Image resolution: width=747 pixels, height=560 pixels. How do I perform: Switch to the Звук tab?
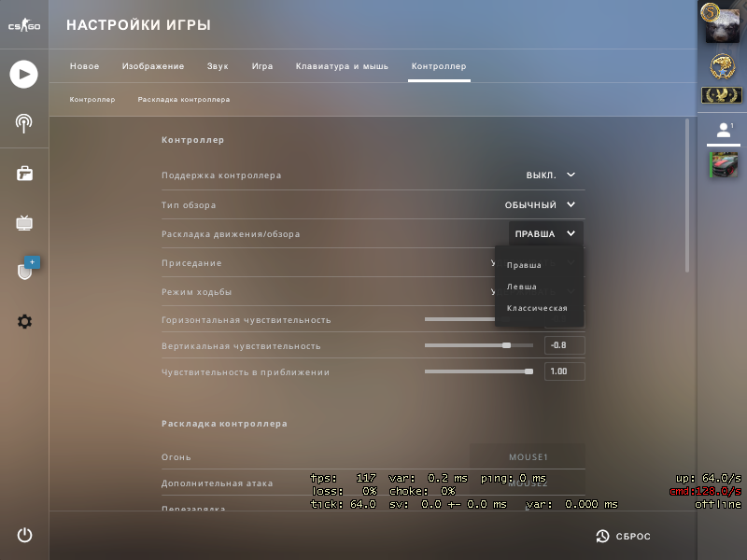pyautogui.click(x=218, y=66)
